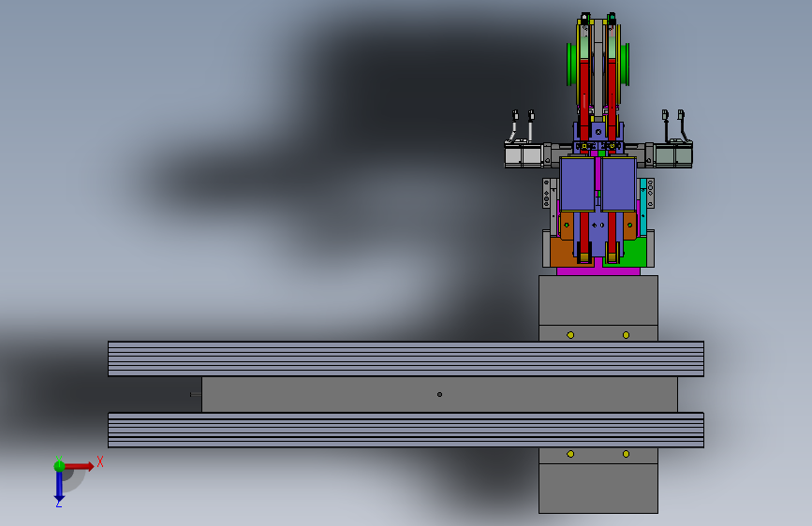Pick the left yellow bolt on the lower block

[x=570, y=454]
